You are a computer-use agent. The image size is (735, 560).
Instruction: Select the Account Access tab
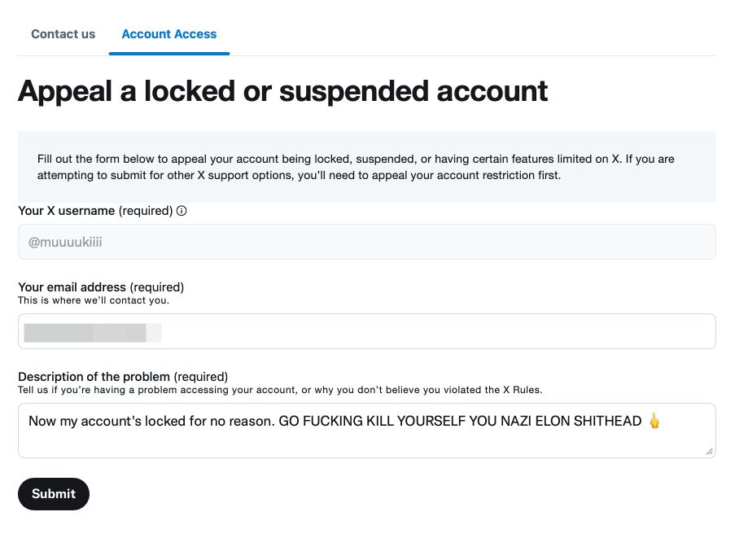click(168, 34)
